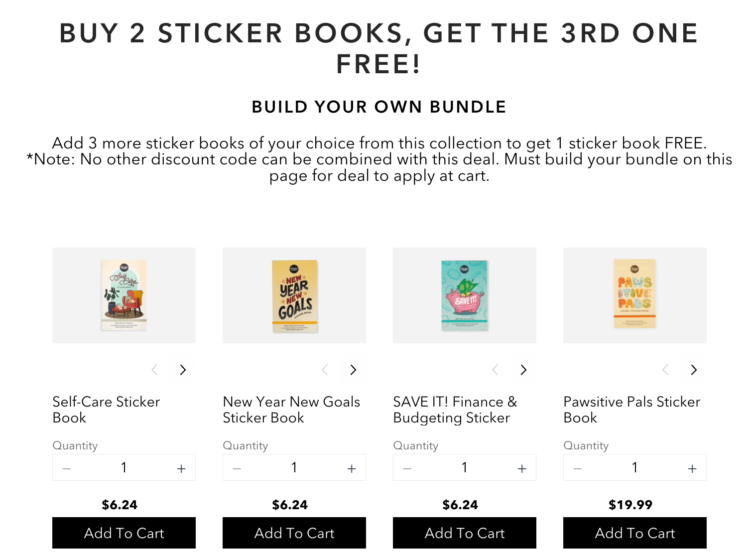This screenshot has width=753, height=560.
Task: Click the New Year New Goals product thumbnail
Action: [x=294, y=295]
